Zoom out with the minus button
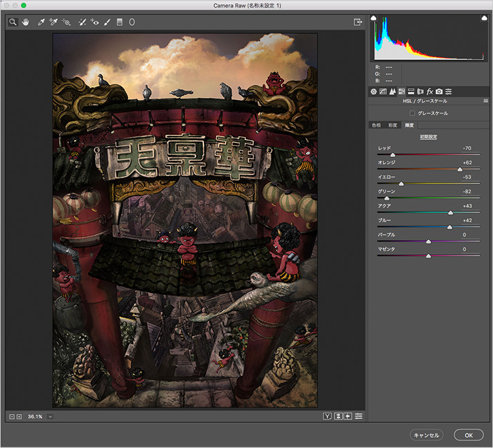The height and width of the screenshot is (448, 493). (12, 417)
